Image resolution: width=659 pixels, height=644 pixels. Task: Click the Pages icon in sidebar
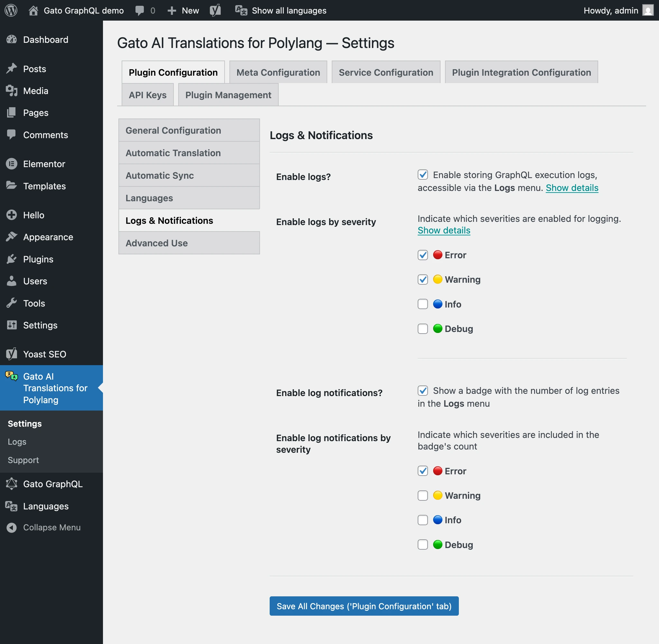pyautogui.click(x=12, y=113)
